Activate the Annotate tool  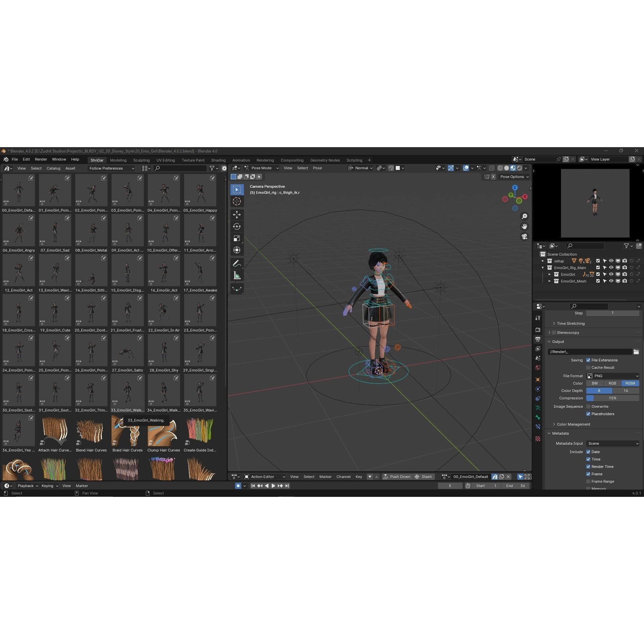click(237, 263)
